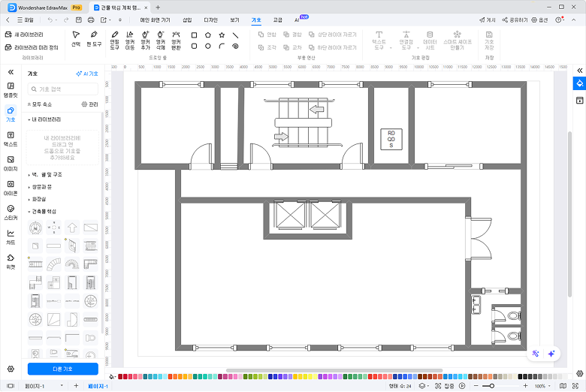Click the AI Symbols link (AI 기호)
This screenshot has height=392, width=586.
87,74
